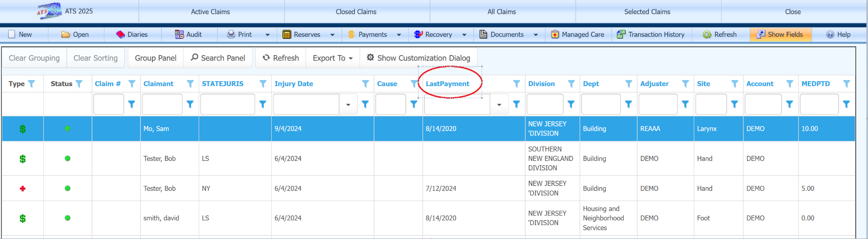
Task: Click the Audit toolbar icon
Action: [x=179, y=34]
